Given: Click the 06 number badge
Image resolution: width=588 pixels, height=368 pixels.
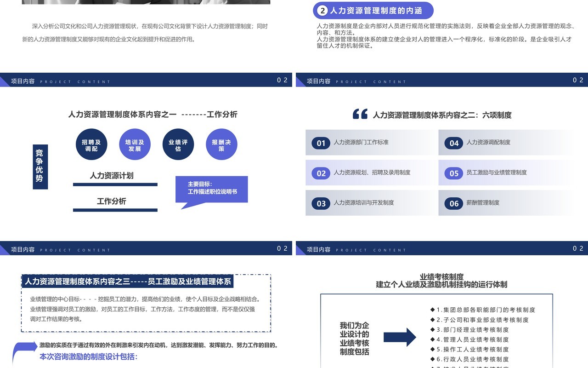Looking at the screenshot, I should 454,203.
